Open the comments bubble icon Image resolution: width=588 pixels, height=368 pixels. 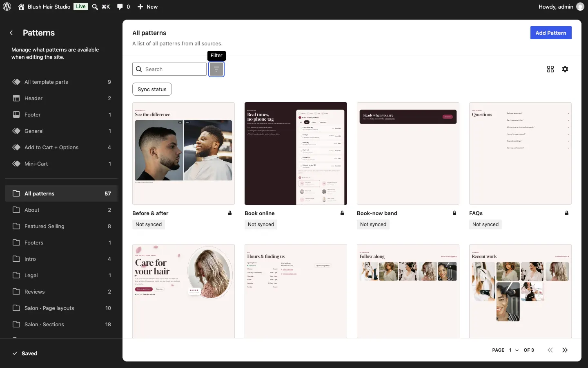pyautogui.click(x=120, y=7)
